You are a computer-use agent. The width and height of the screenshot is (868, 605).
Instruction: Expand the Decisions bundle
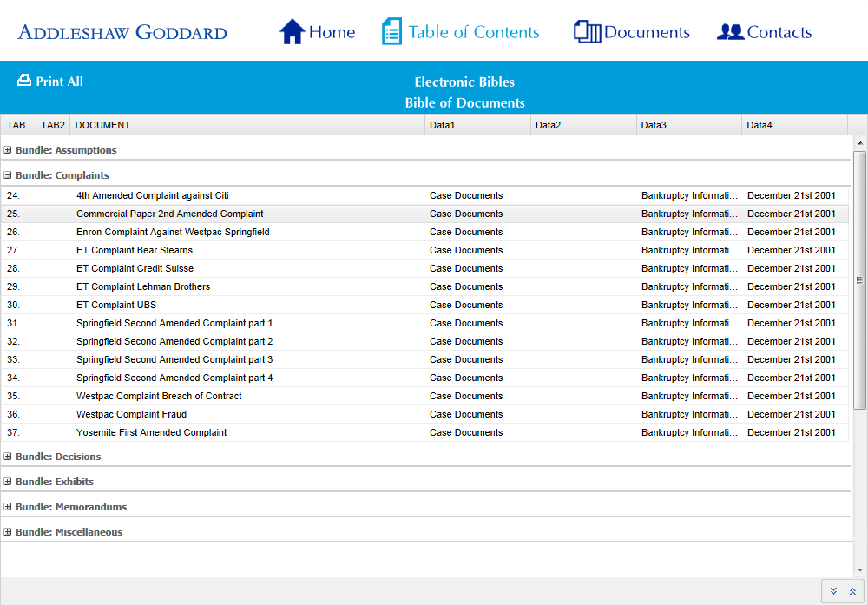pos(8,457)
